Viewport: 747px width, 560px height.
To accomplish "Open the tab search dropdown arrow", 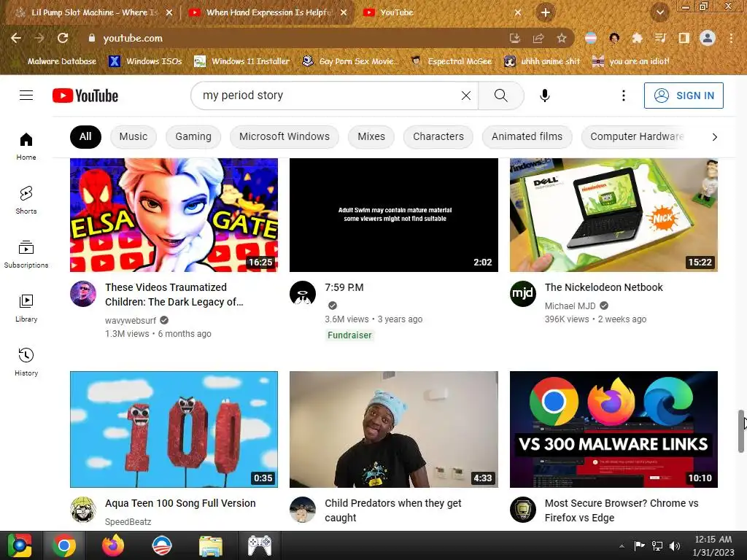I will pos(659,12).
